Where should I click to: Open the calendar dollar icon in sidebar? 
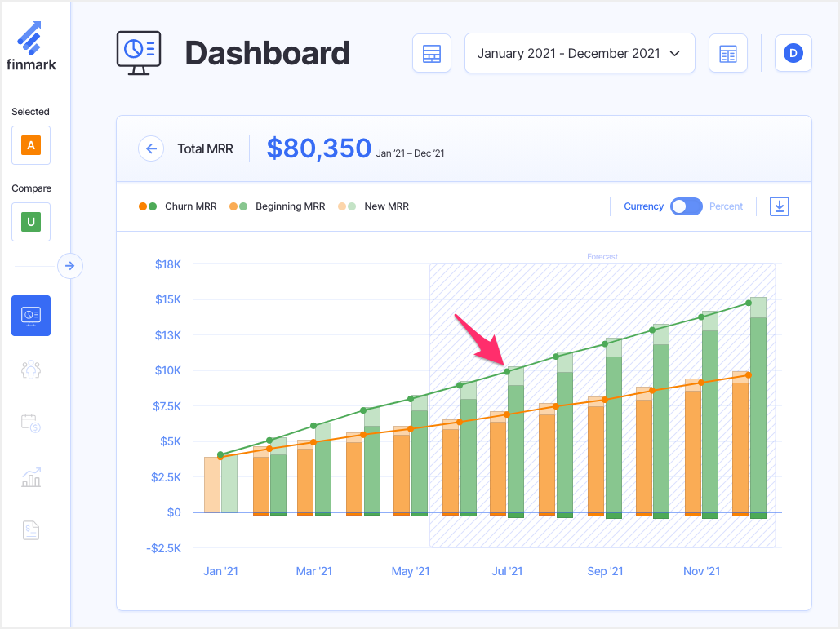31,423
